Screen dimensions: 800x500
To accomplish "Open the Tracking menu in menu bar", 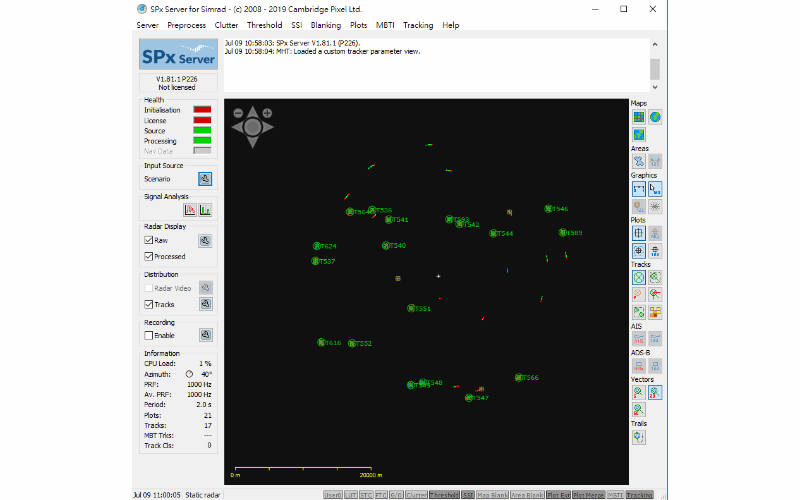I will pos(418,25).
